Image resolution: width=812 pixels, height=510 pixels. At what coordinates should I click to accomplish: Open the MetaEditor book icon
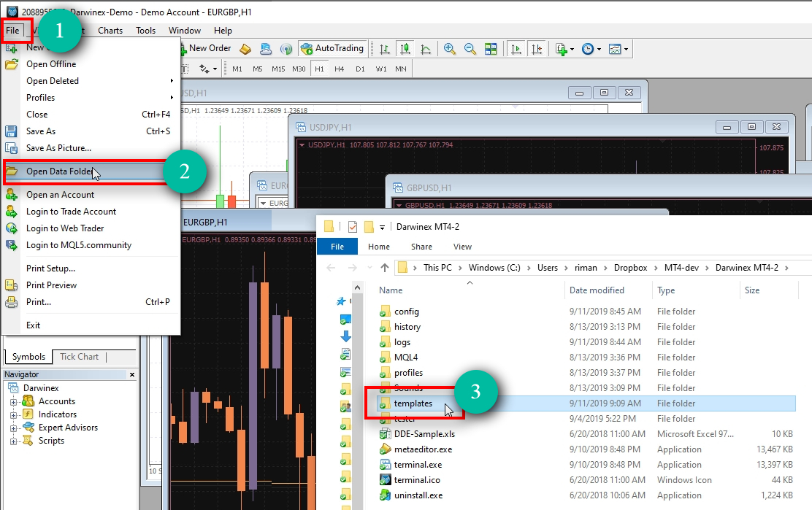(245, 49)
